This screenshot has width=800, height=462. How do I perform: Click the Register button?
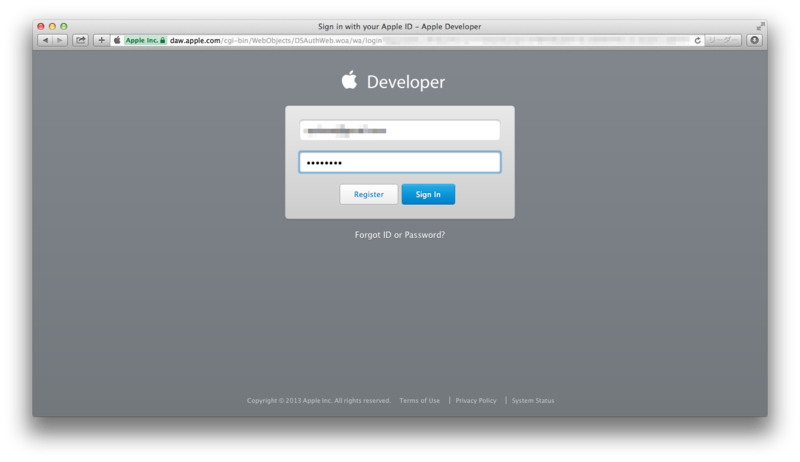368,194
